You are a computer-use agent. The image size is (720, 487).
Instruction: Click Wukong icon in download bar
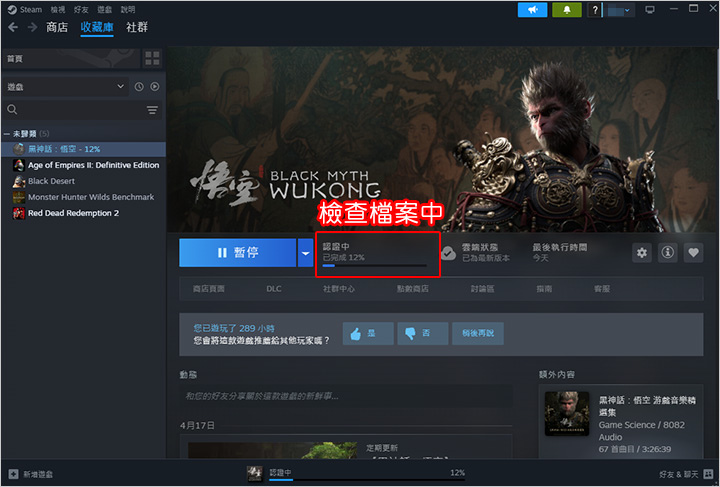255,474
